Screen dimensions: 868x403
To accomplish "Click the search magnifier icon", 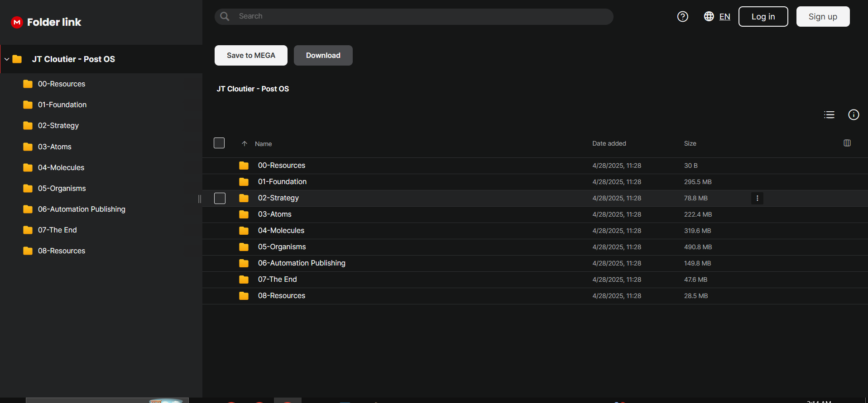I will [x=225, y=17].
